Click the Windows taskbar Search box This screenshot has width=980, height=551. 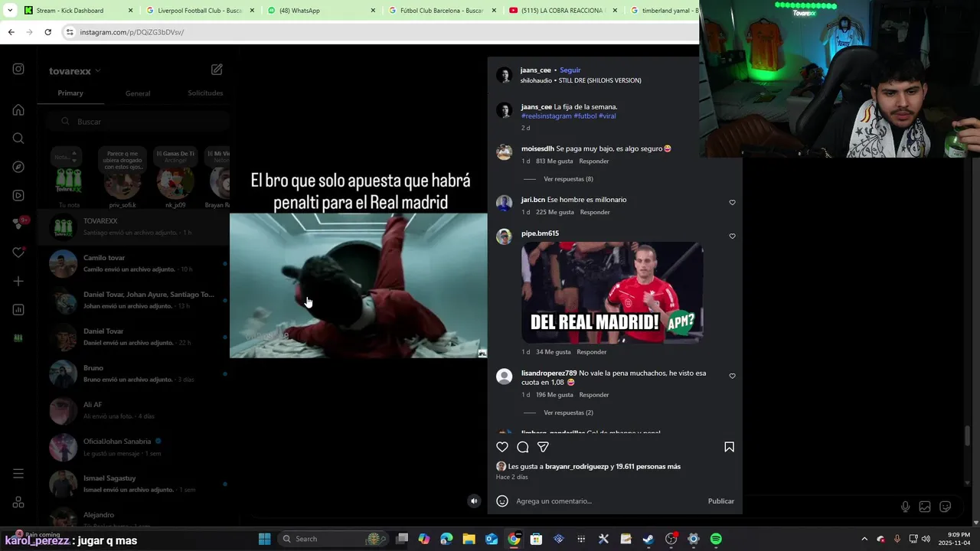tap(331, 539)
